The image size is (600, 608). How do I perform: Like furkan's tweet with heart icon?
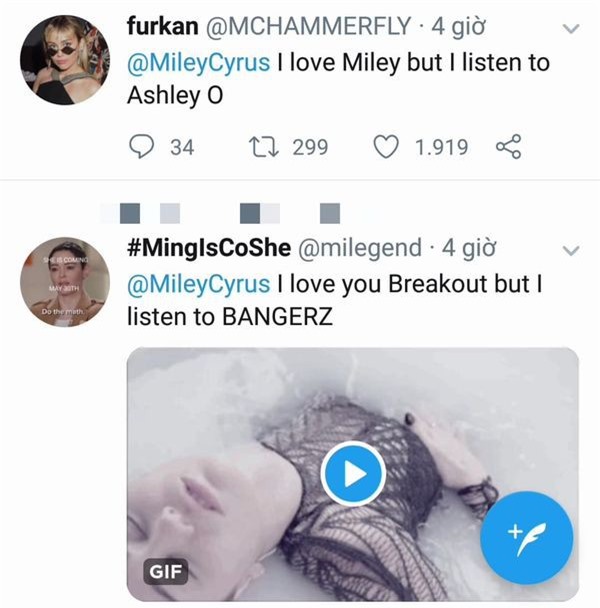pyautogui.click(x=385, y=147)
